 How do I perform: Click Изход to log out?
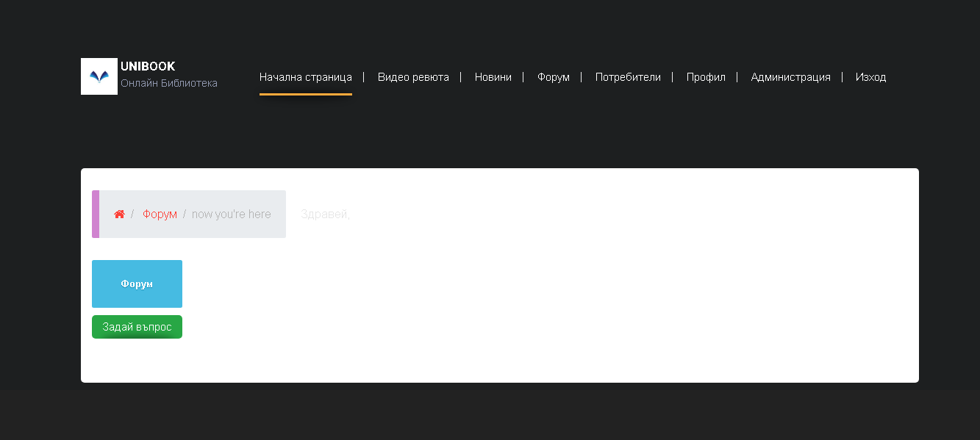click(870, 76)
